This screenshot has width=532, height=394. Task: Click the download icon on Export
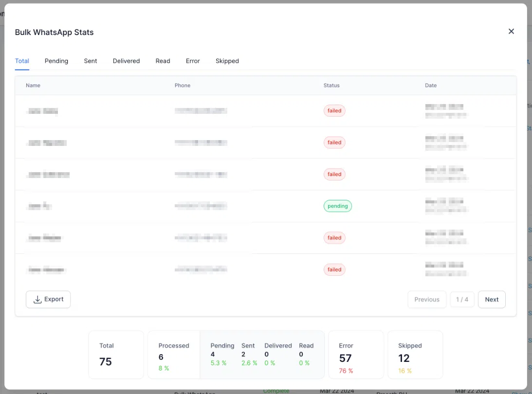[37, 300]
